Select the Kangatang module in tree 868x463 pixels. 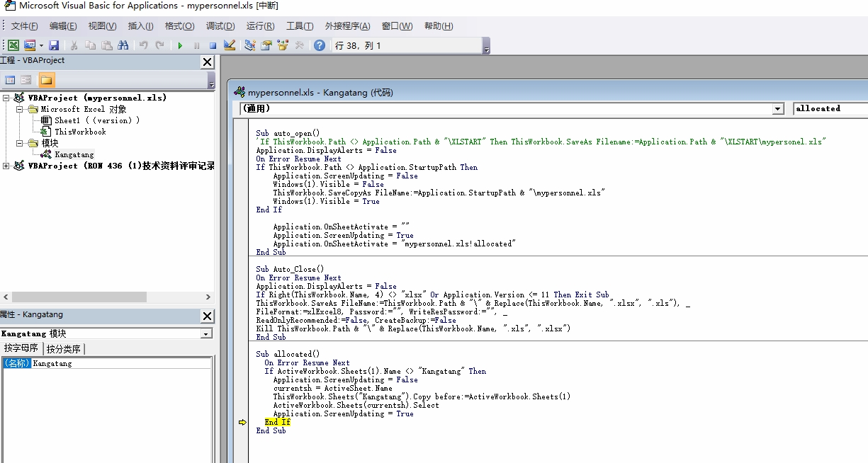[x=74, y=154]
